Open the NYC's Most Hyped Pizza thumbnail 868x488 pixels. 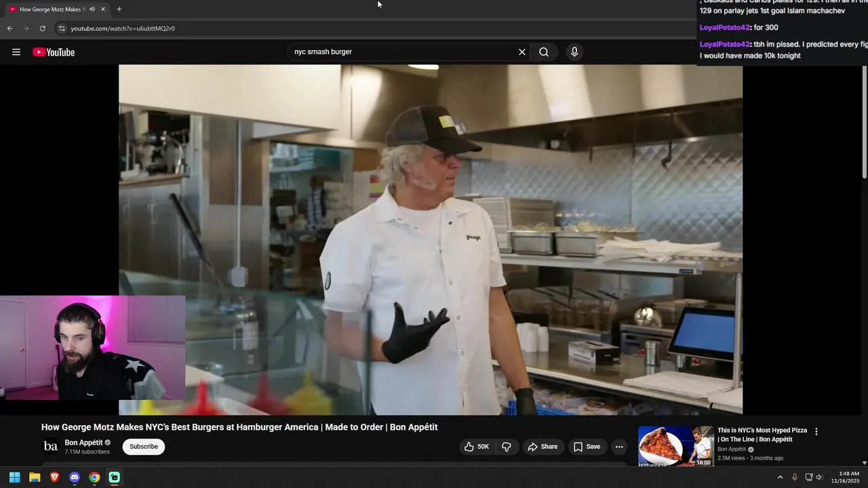[676, 446]
